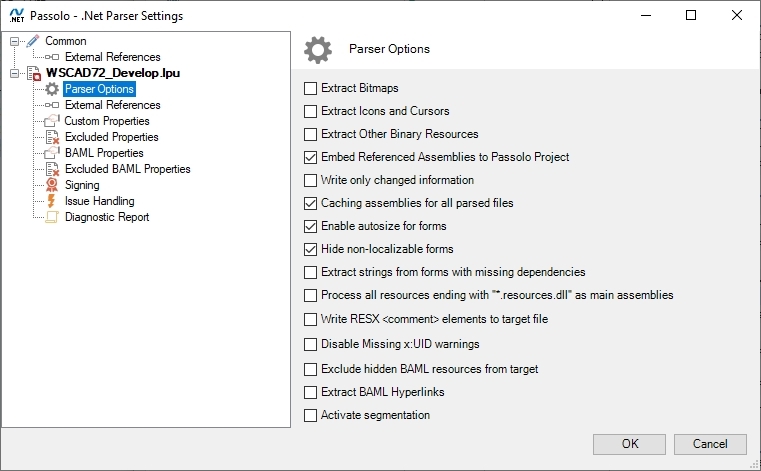Confirm settings with OK button
Image resolution: width=761 pixels, height=471 pixels.
[629, 444]
